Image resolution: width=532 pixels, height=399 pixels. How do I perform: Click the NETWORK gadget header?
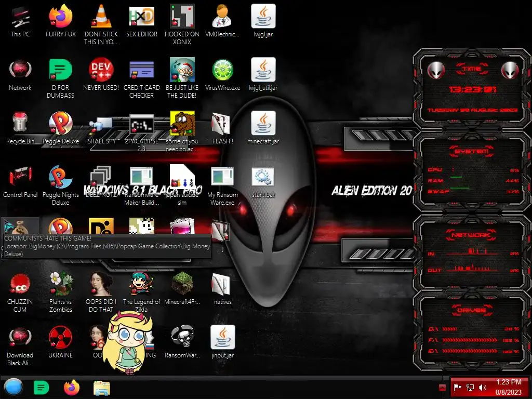tap(471, 234)
